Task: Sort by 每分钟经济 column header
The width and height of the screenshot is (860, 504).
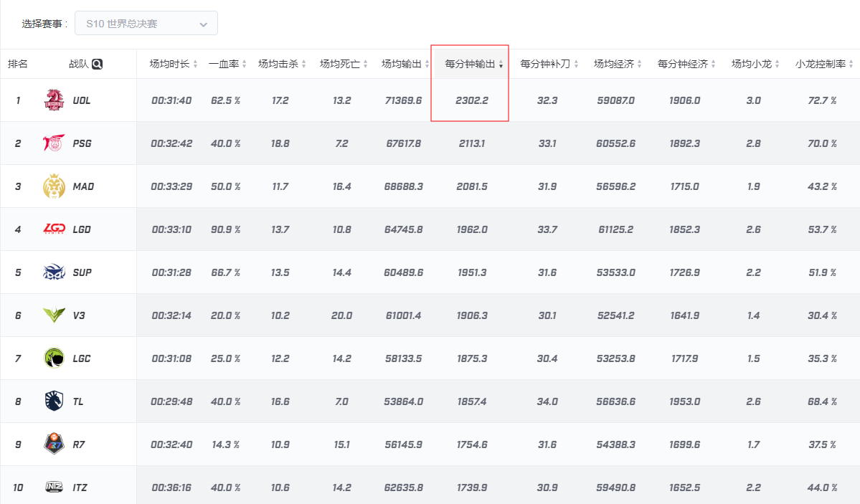Action: 686,65
